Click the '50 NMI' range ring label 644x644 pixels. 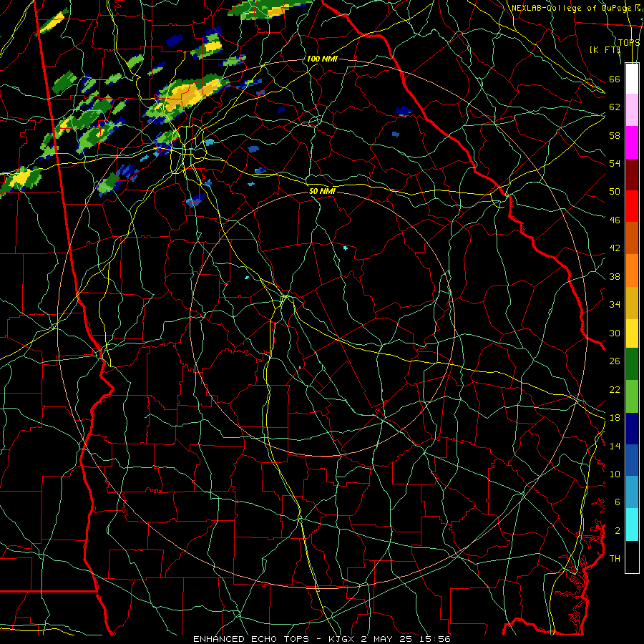pos(322,191)
